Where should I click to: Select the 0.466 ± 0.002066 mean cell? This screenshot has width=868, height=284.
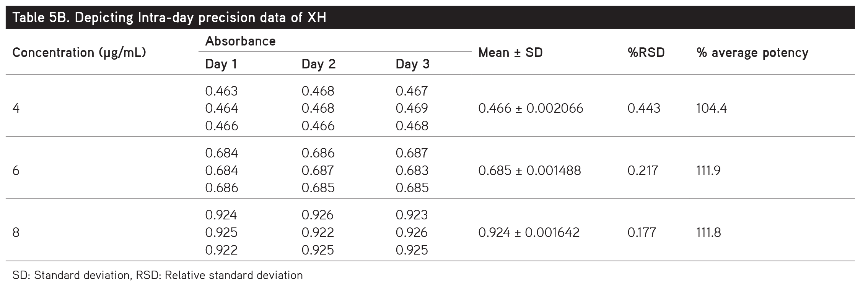pos(530,109)
